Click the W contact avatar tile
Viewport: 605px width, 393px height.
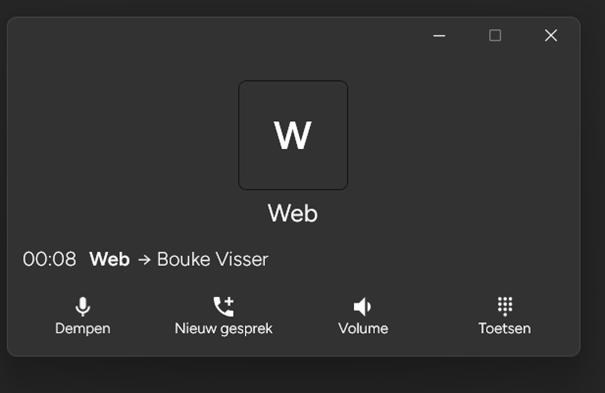pyautogui.click(x=293, y=135)
